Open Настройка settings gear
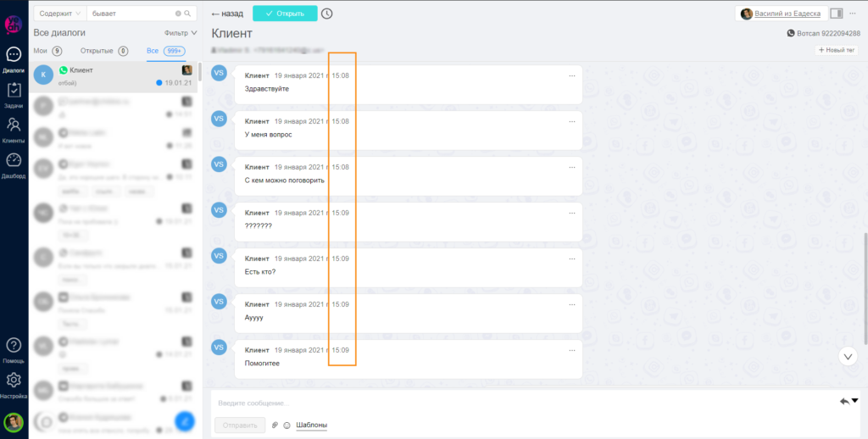This screenshot has height=439, width=868. (x=14, y=384)
